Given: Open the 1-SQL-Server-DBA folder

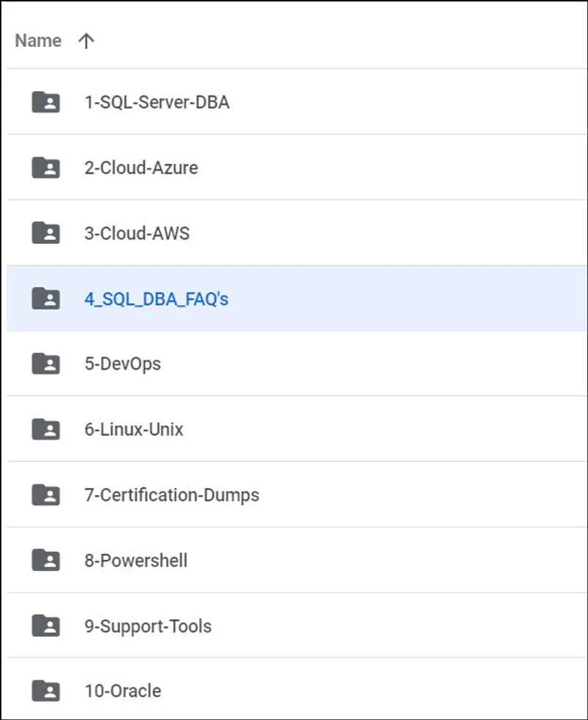Looking at the screenshot, I should pyautogui.click(x=156, y=102).
